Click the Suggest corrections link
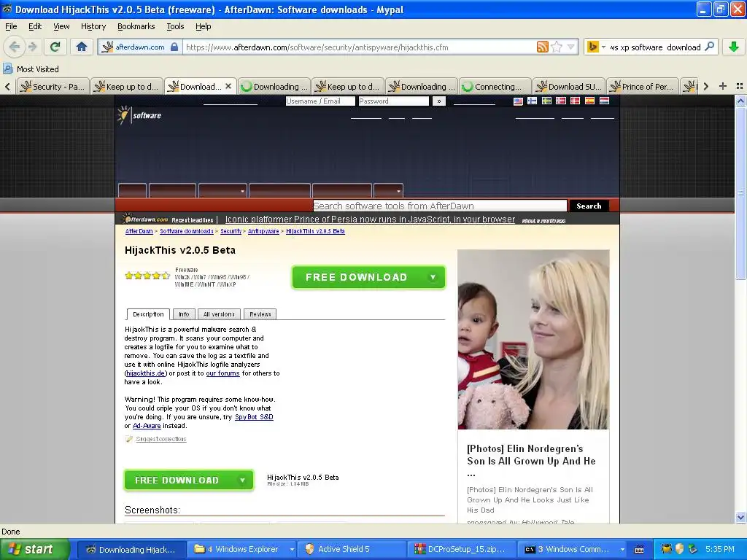This screenshot has width=747, height=560. [161, 439]
